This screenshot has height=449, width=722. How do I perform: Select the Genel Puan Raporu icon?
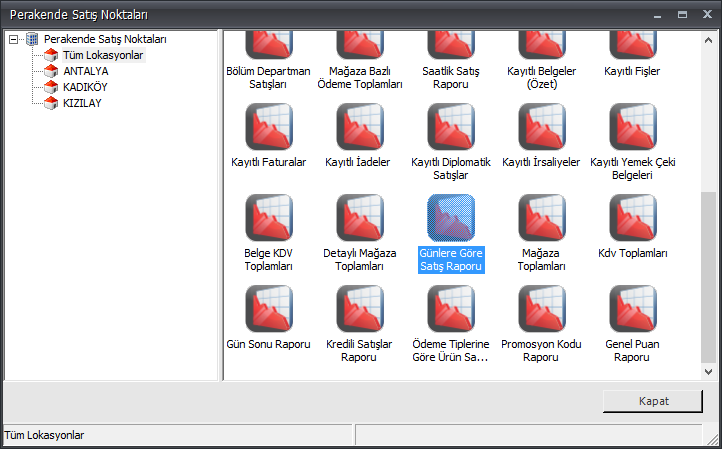pyautogui.click(x=633, y=309)
